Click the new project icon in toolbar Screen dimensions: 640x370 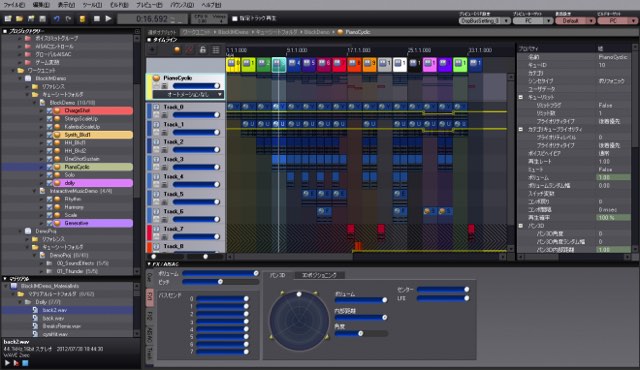coord(8,19)
